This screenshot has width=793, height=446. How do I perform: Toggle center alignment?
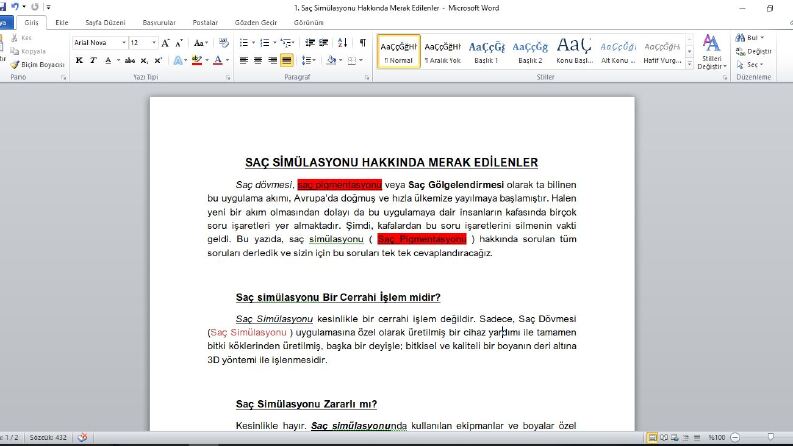pos(258,61)
